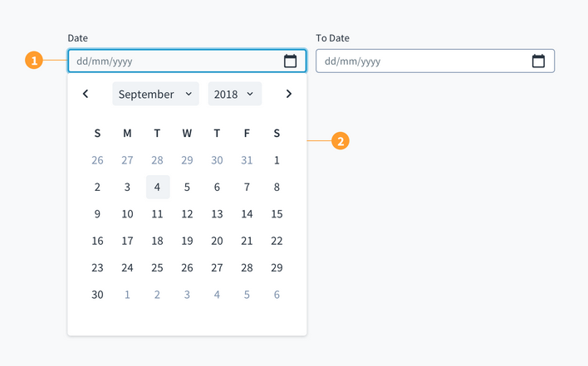Pick day 10 of September
Image resolution: width=588 pixels, height=366 pixels.
click(x=127, y=214)
